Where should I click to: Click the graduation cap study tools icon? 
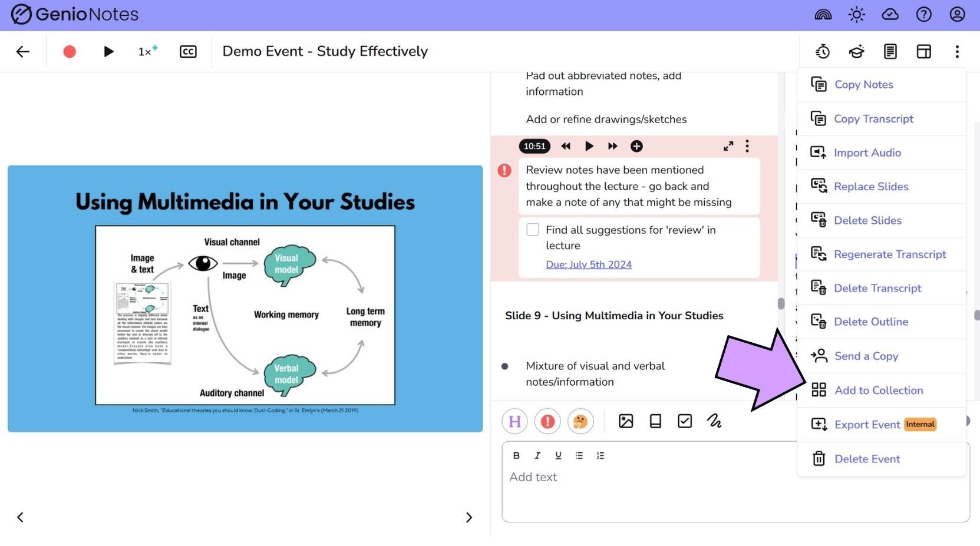pyautogui.click(x=856, y=51)
